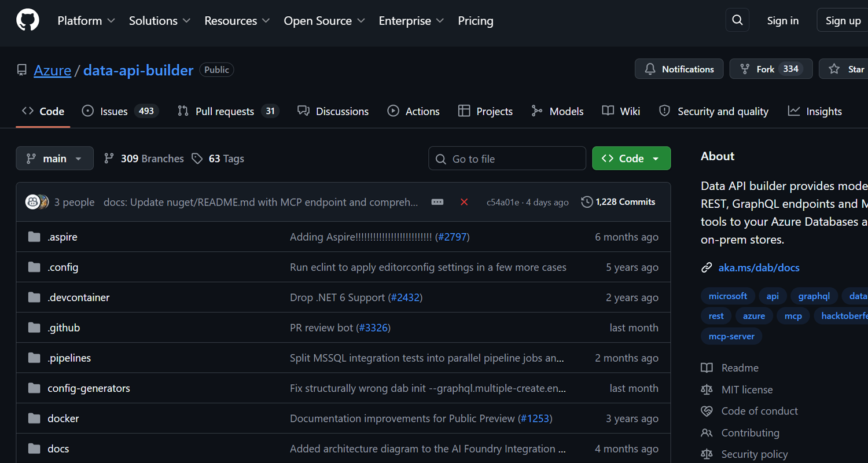Expand the Platform menu

(86, 20)
